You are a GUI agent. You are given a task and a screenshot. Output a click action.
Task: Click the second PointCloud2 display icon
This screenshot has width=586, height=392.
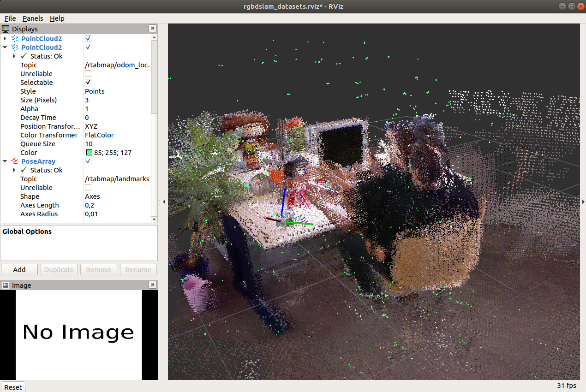click(x=14, y=47)
